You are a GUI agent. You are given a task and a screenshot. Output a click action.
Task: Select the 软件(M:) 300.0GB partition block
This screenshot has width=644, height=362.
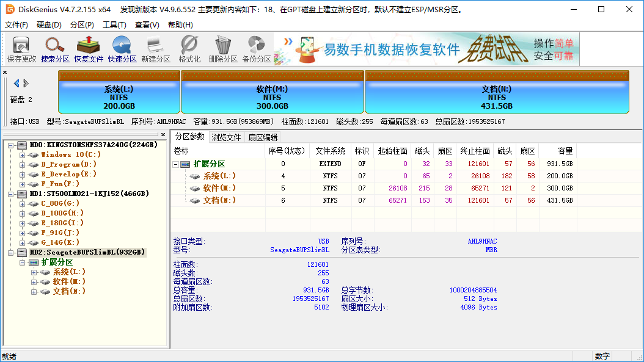[273, 92]
